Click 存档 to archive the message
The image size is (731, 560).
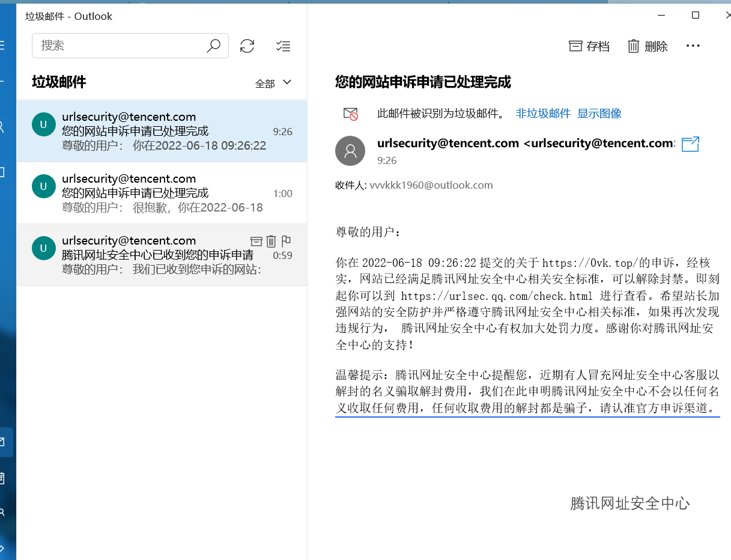pos(589,46)
